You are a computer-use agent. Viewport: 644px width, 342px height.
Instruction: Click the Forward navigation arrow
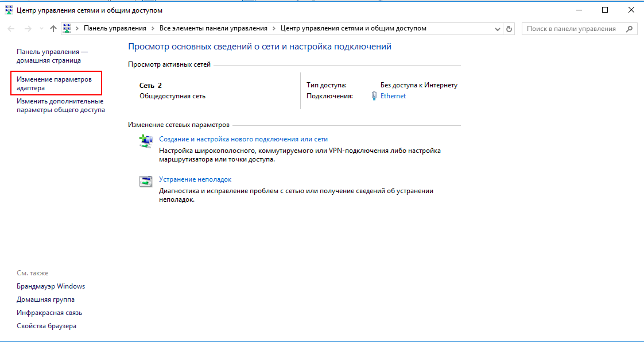point(27,29)
